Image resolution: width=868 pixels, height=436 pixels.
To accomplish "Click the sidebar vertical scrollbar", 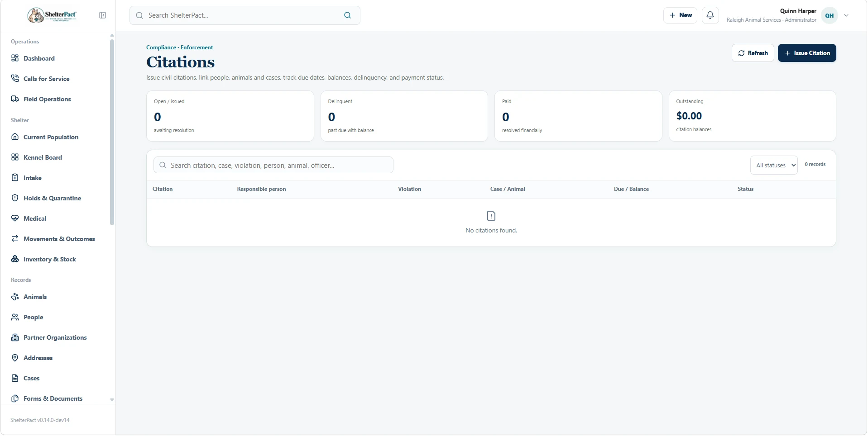I will tap(112, 132).
